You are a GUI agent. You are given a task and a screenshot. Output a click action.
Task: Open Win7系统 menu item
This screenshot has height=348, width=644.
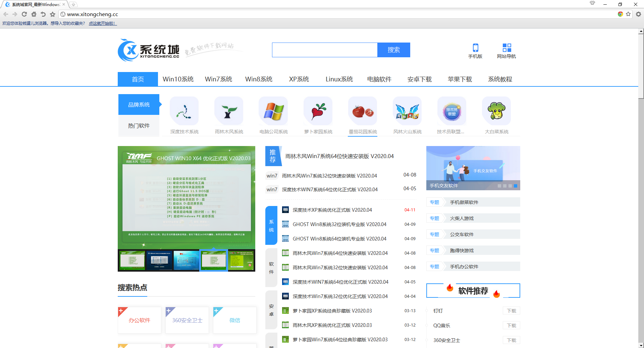[219, 79]
